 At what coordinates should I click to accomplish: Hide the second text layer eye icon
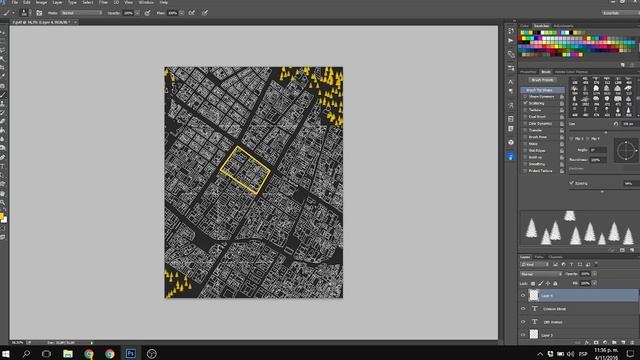point(523,322)
